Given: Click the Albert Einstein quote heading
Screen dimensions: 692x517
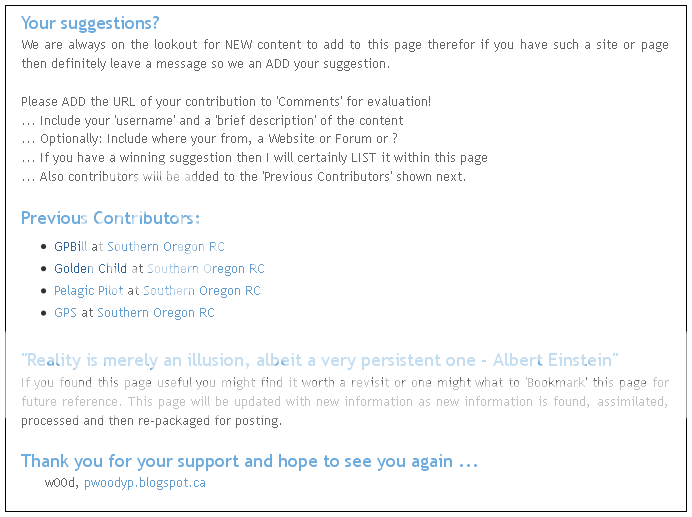Looking at the screenshot, I should [x=320, y=360].
